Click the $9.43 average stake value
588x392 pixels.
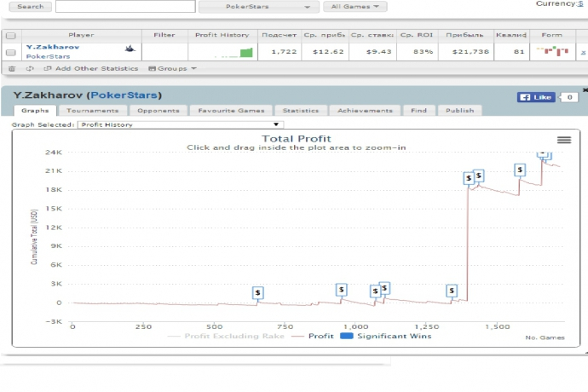(x=378, y=52)
